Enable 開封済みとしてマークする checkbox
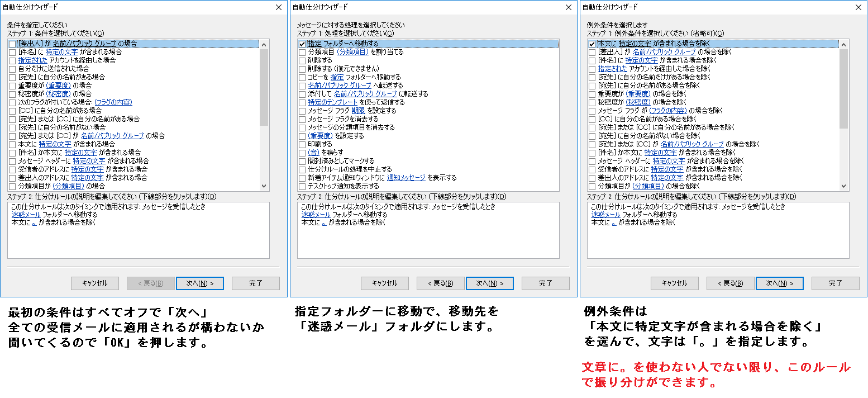The height and width of the screenshot is (398, 868). tap(302, 161)
